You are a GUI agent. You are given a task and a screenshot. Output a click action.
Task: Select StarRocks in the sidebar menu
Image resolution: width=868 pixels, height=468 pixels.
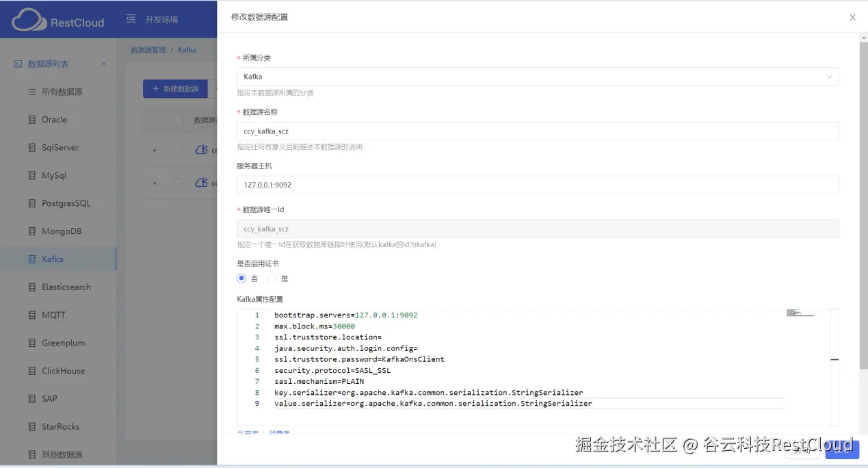(x=58, y=427)
